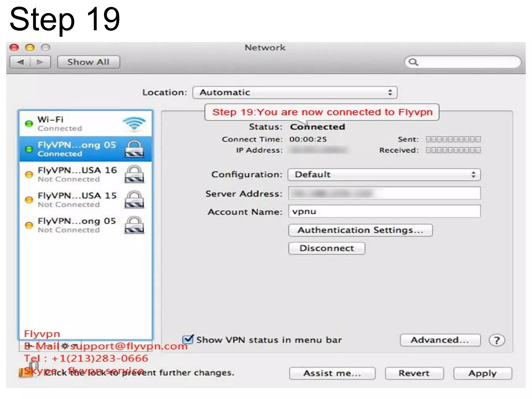Click into the Account Name field

384,211
